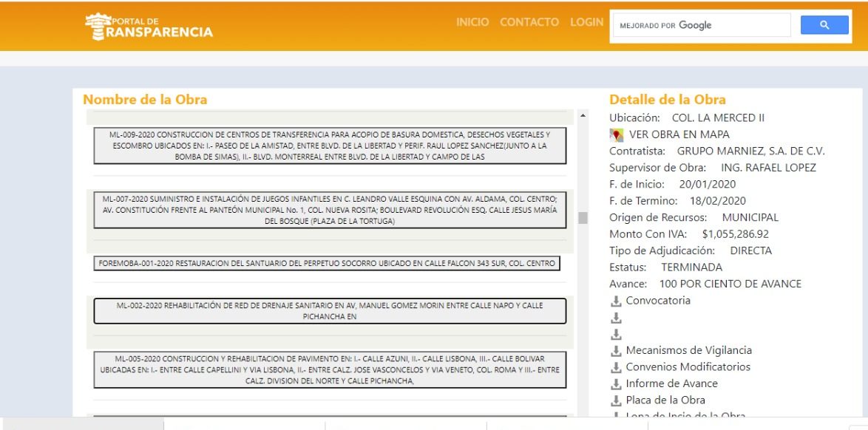Select obra ML-005-2020 rehabilitacion de pavimento
Image resolution: width=868 pixels, height=430 pixels.
(330, 369)
